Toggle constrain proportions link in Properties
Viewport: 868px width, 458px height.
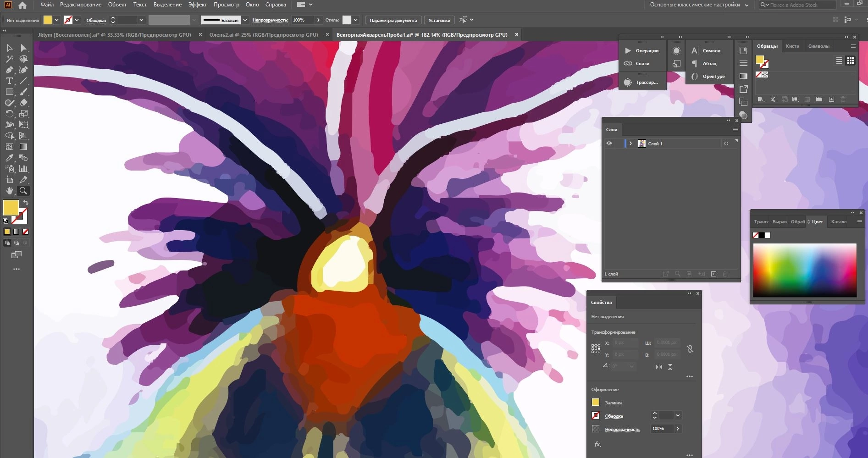point(690,349)
